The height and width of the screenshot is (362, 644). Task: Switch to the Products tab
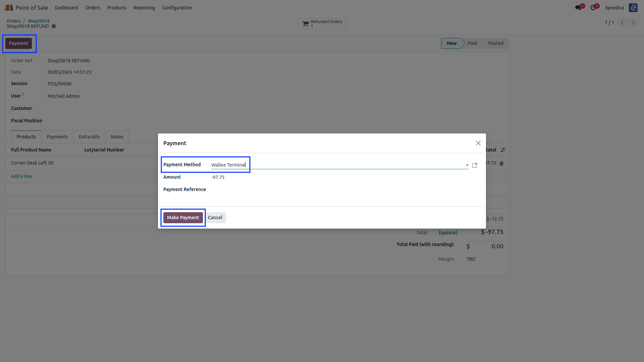[26, 137]
